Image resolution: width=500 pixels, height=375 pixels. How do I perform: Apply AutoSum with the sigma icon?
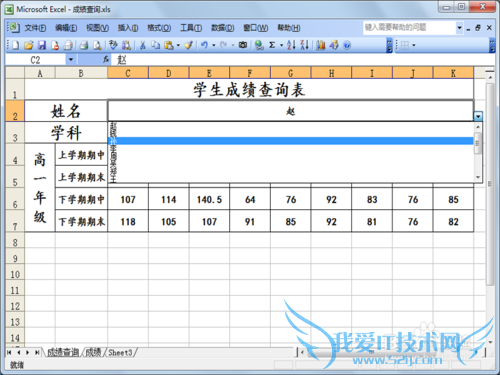(272, 45)
